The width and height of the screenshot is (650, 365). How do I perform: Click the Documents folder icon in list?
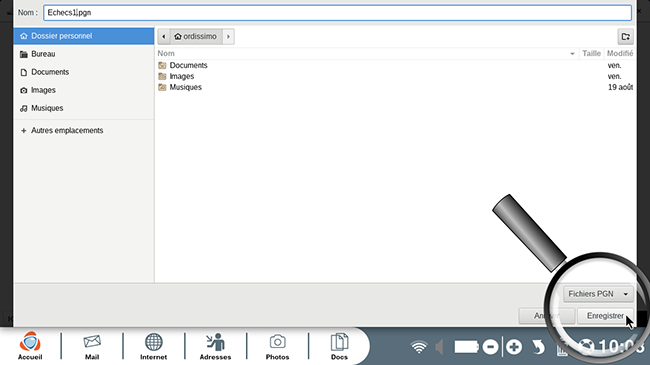coord(162,66)
